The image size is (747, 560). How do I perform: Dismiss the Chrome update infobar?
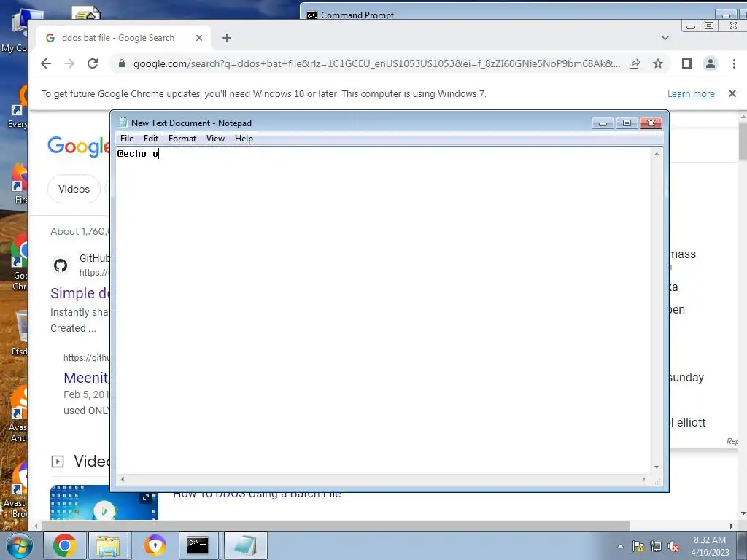(732, 94)
